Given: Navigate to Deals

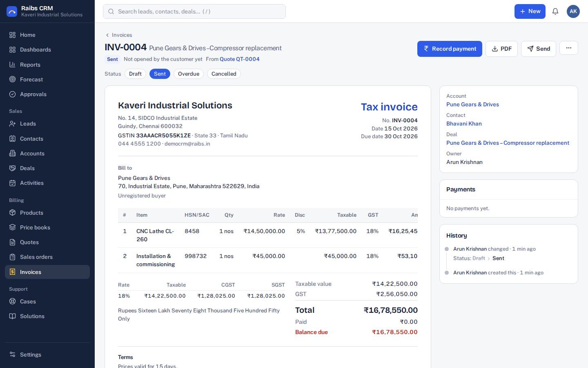Looking at the screenshot, I should pos(47,168).
